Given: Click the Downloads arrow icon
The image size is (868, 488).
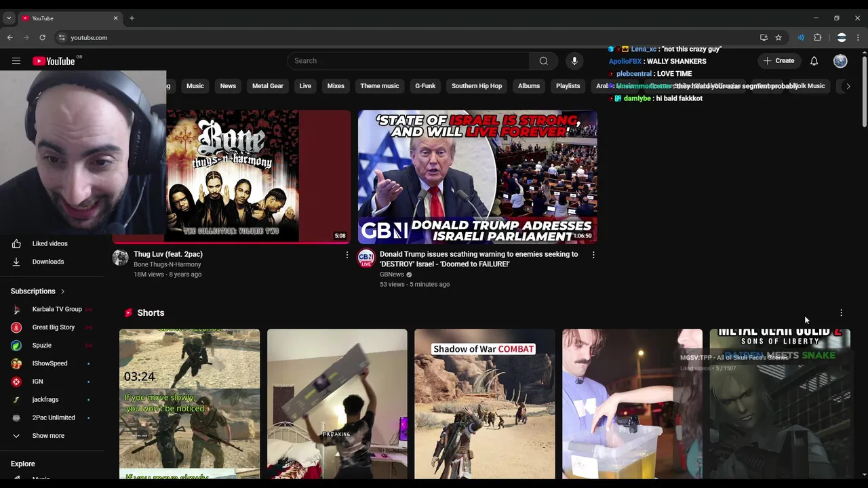Looking at the screenshot, I should 16,262.
